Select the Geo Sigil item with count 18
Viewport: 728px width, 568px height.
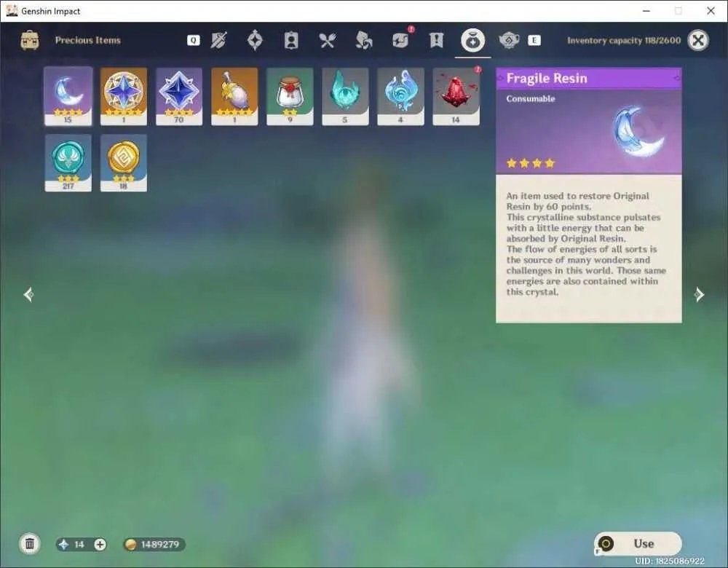coord(124,162)
